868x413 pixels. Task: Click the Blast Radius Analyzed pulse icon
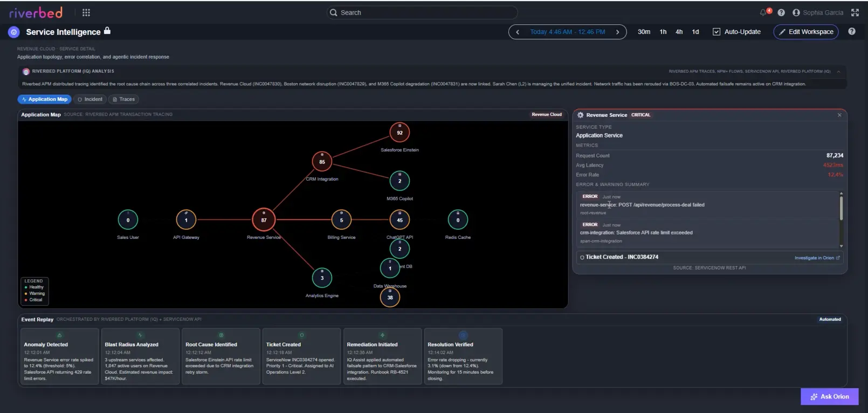coord(140,335)
